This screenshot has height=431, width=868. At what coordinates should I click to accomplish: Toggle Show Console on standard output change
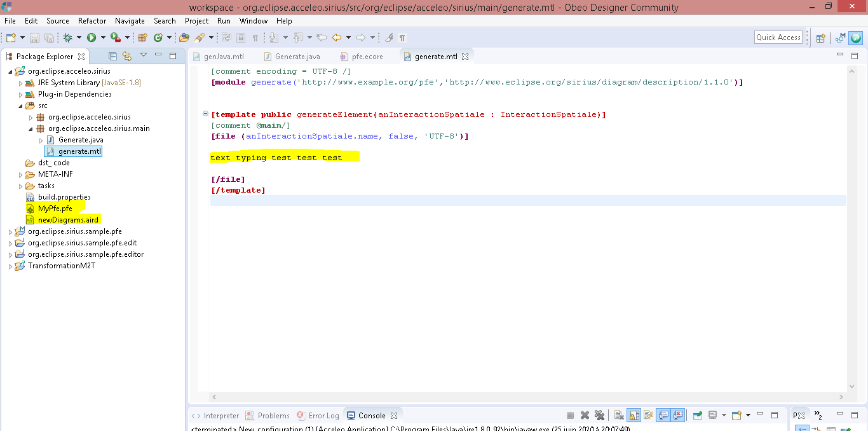[663, 415]
